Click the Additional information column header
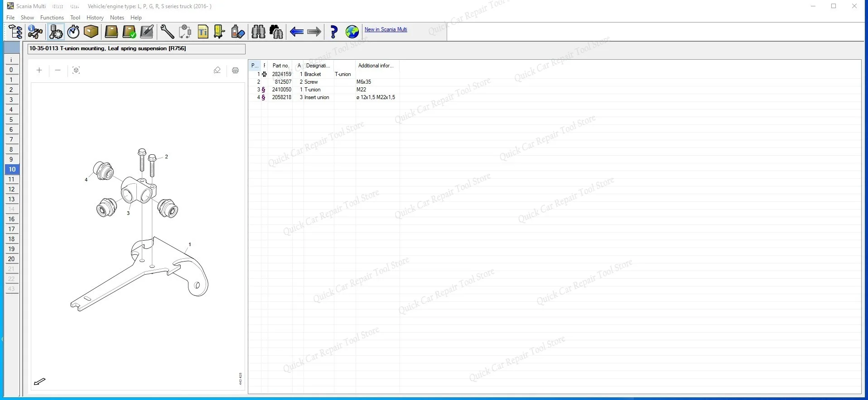The image size is (868, 400). point(377,66)
